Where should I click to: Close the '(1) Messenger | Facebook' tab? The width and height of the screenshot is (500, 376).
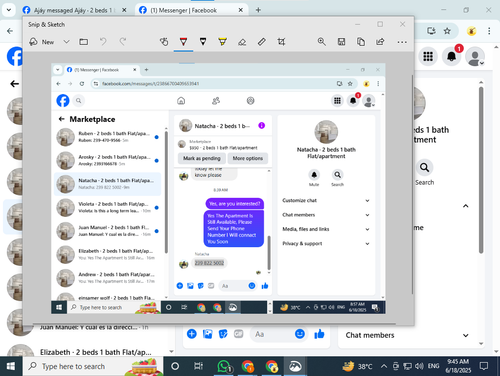click(241, 10)
